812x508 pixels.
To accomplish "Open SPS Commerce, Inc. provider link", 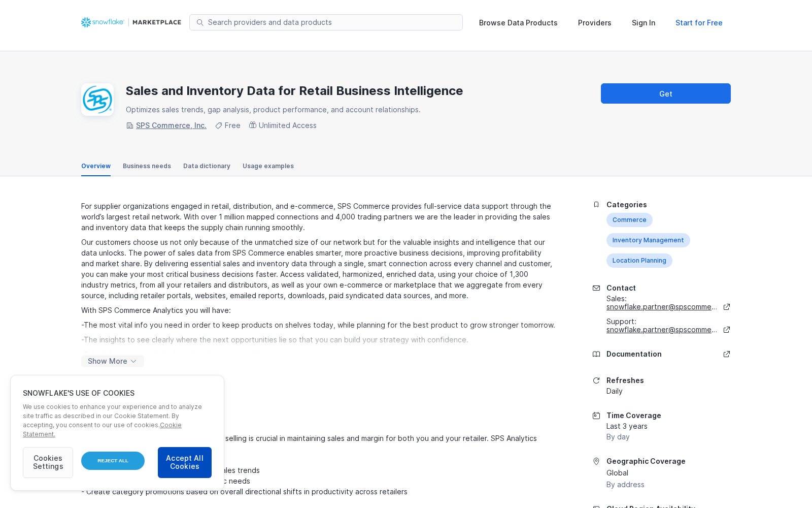I will point(171,125).
